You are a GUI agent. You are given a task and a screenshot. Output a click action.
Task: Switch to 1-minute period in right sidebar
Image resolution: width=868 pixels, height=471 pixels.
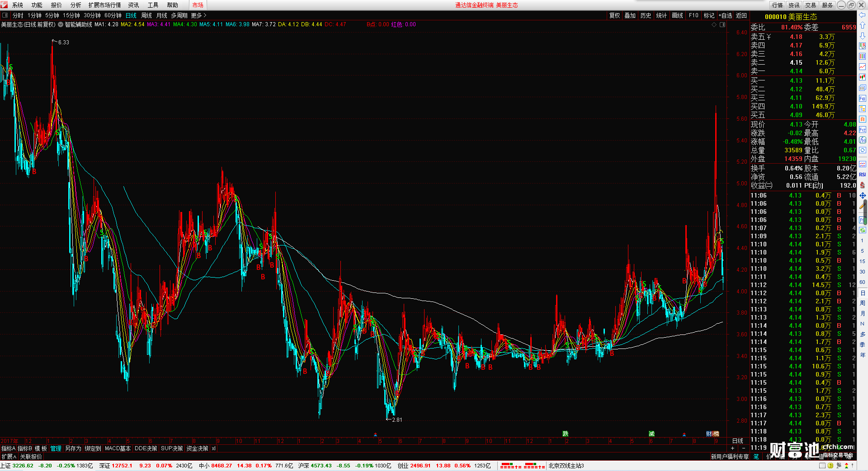[x=863, y=240]
